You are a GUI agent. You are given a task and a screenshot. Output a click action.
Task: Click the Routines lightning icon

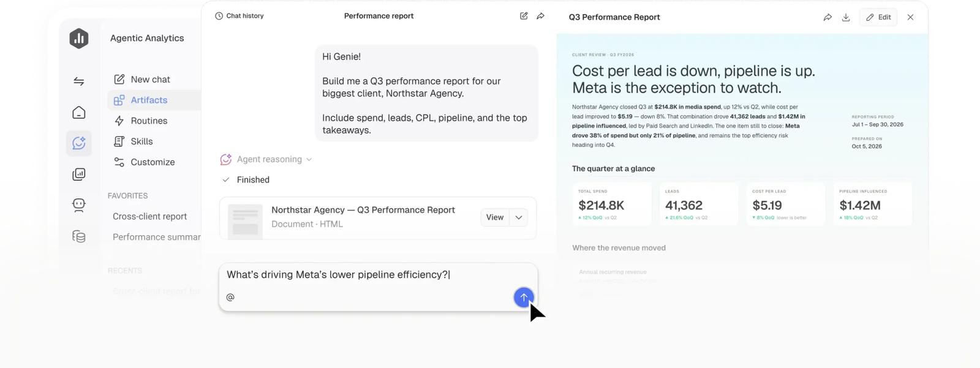119,121
